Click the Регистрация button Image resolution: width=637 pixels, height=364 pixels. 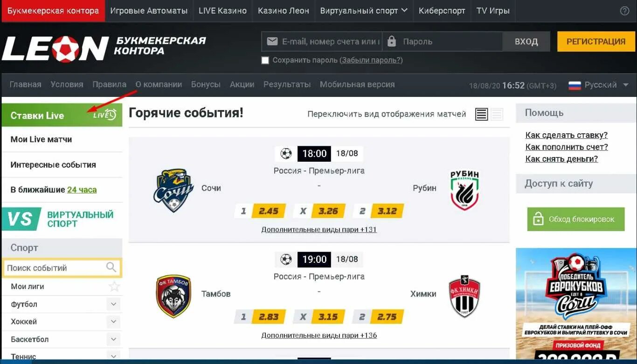596,41
